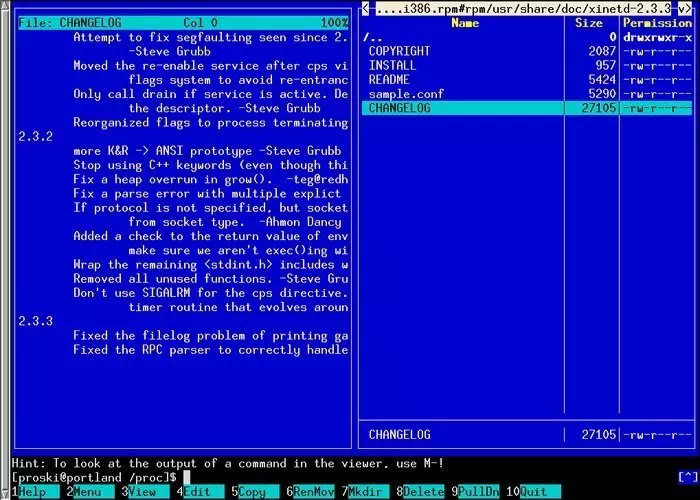Image resolution: width=700 pixels, height=500 pixels.
Task: Click the line 'Removed all unused functions'
Action: coord(211,279)
